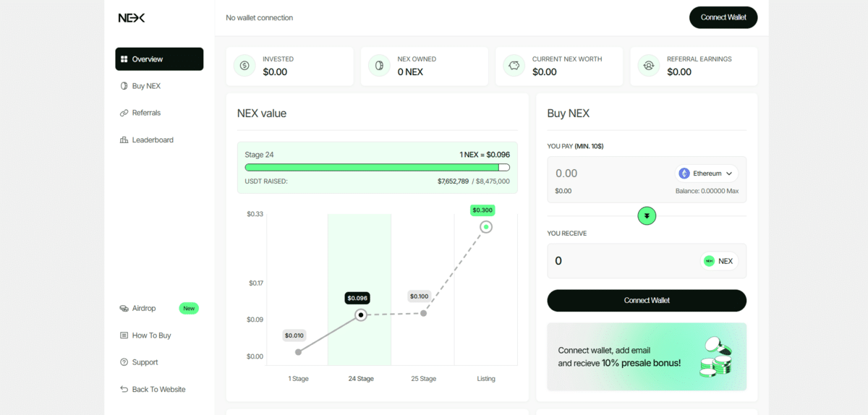Click the 'Listing' axis label

pos(486,379)
